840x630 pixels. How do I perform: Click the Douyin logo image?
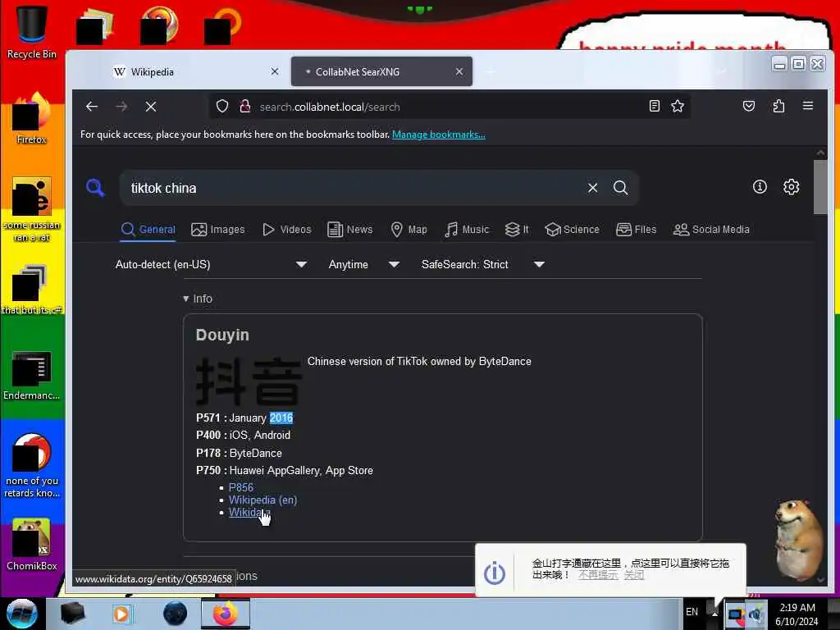click(249, 381)
